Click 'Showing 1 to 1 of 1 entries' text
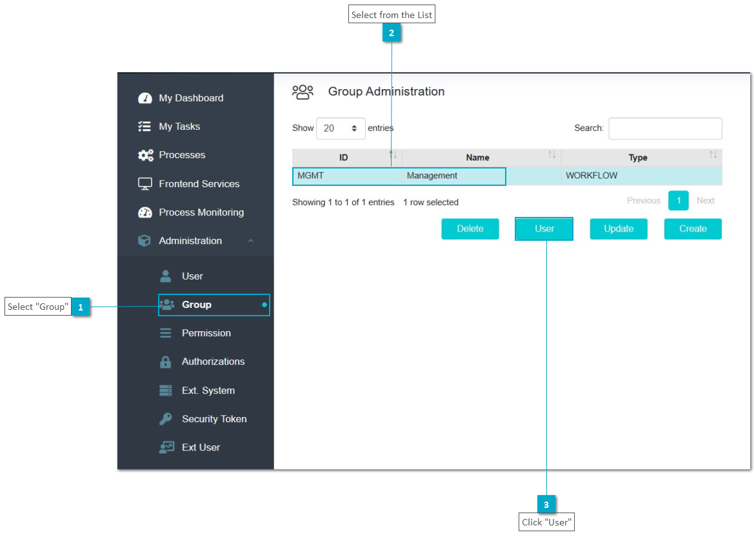The image size is (756, 539). pos(343,202)
